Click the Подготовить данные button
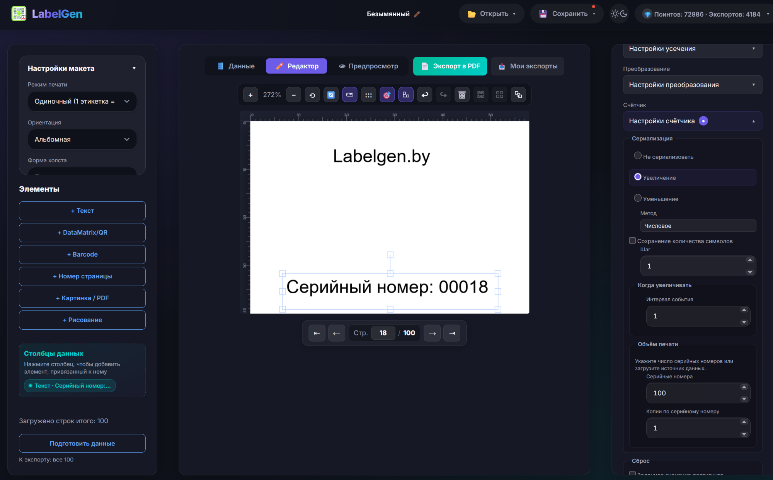Screen dimensions: 773x480 pos(82,444)
